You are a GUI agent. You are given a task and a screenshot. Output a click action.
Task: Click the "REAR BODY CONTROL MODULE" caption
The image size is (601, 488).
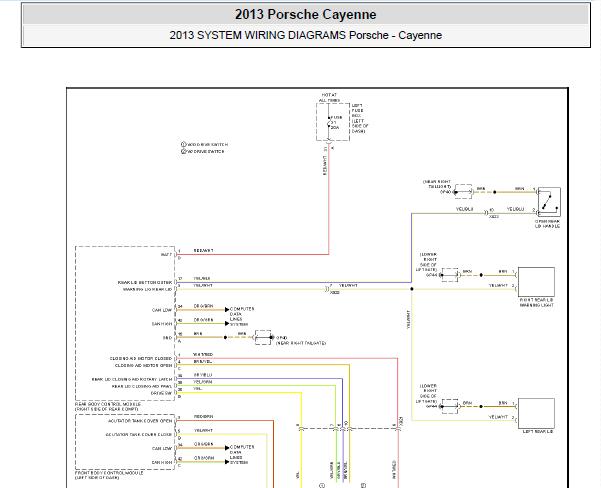[108, 407]
